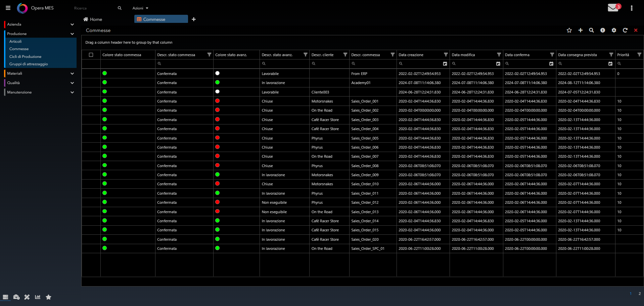Click the refresh icon in Commesse toolbar
644x306 pixels.
[625, 30]
